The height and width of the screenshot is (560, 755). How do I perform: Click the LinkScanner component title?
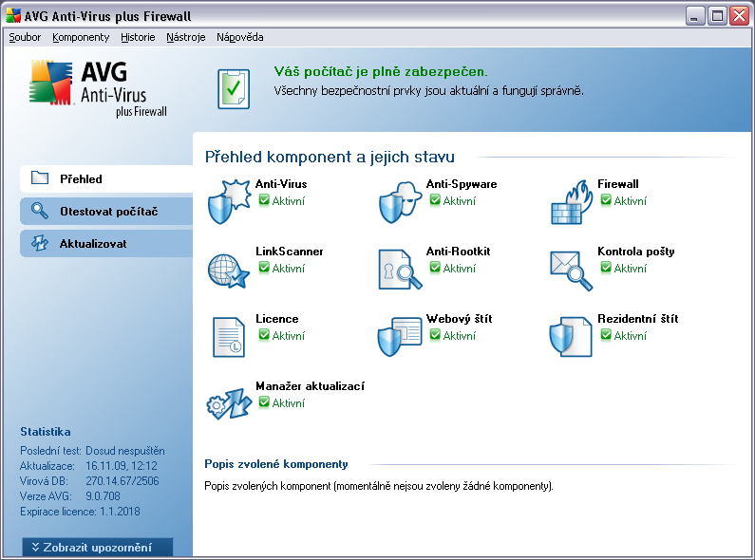[290, 252]
